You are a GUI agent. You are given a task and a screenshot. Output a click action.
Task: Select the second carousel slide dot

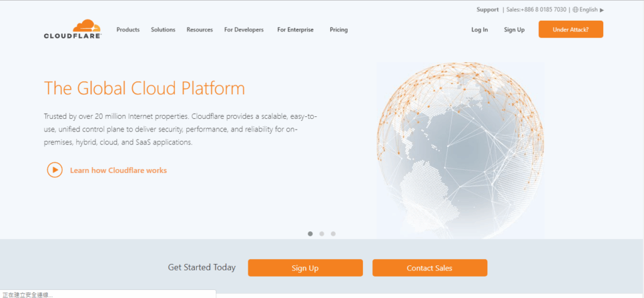click(x=321, y=233)
